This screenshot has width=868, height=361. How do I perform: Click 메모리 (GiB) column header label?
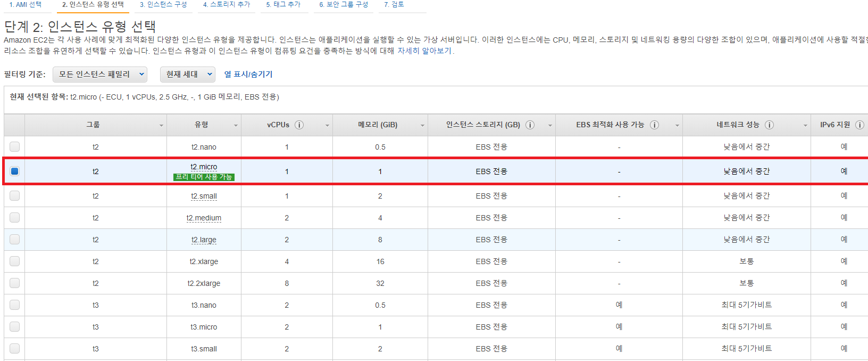(x=378, y=125)
